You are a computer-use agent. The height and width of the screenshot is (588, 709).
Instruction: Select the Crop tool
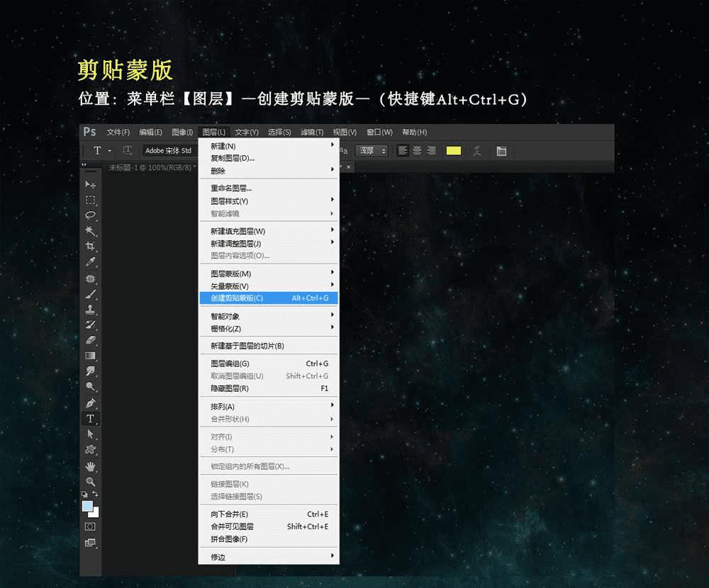point(91,246)
